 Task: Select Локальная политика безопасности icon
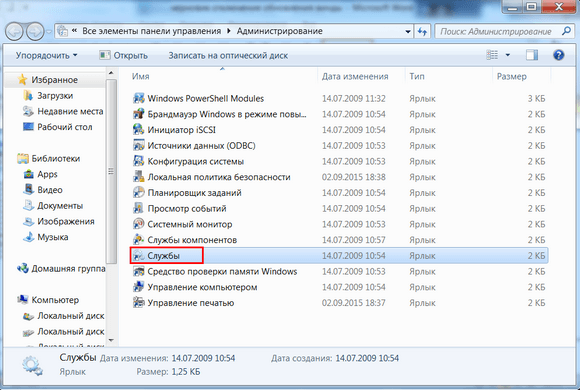click(x=139, y=177)
